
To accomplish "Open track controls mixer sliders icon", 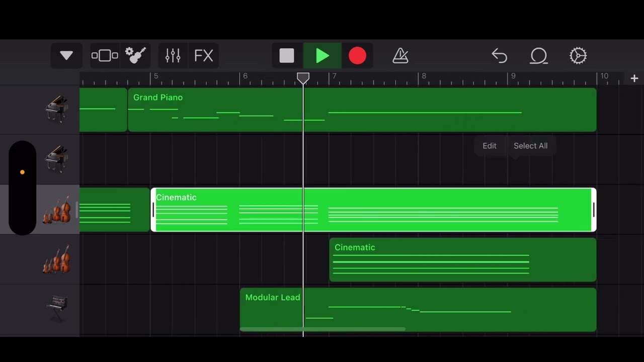I will point(173,55).
